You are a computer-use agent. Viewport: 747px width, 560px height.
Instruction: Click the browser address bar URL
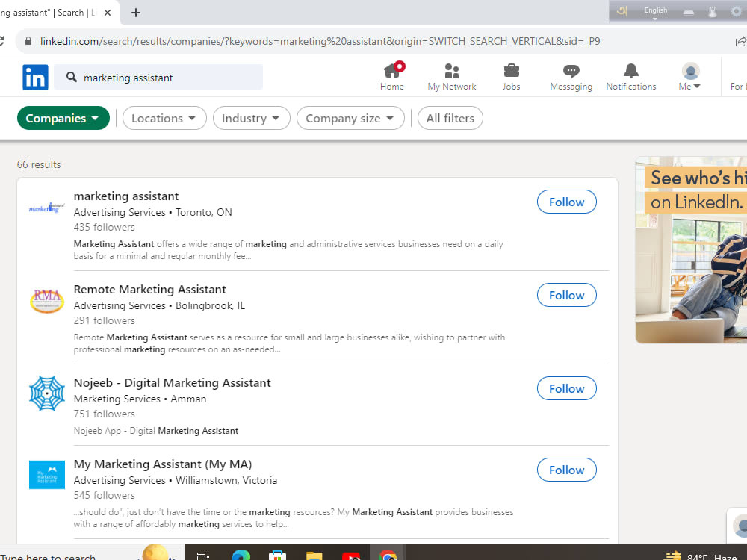(320, 41)
